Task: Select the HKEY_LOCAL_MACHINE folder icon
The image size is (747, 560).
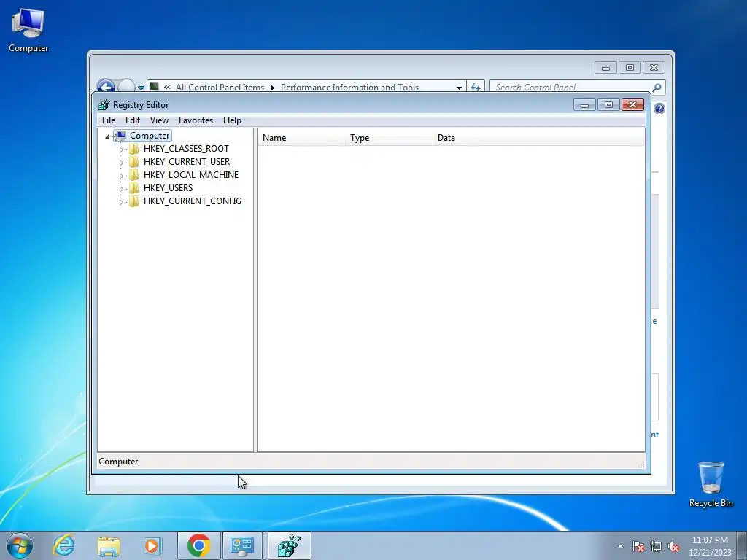Action: (x=134, y=175)
